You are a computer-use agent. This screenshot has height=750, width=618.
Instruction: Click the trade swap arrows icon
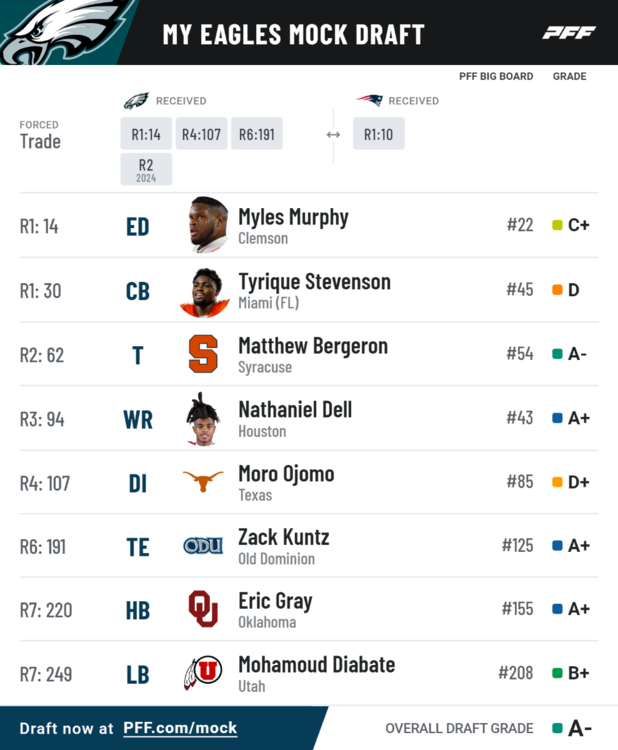click(333, 134)
